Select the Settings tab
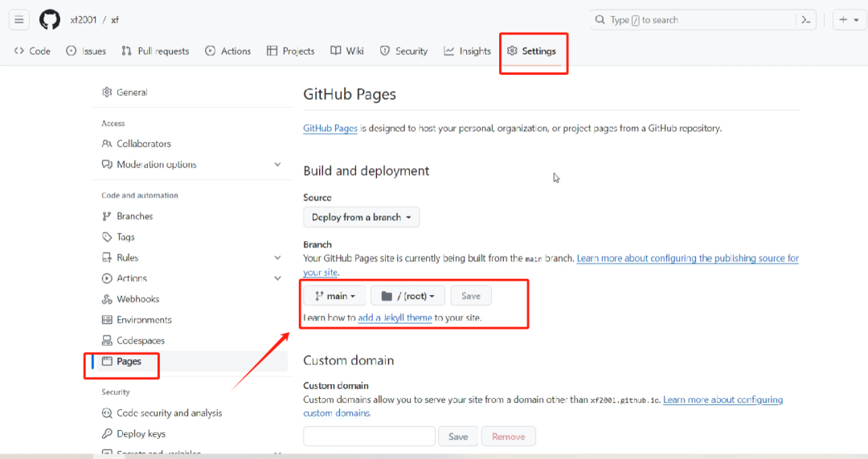Image resolution: width=868 pixels, height=459 pixels. (531, 51)
